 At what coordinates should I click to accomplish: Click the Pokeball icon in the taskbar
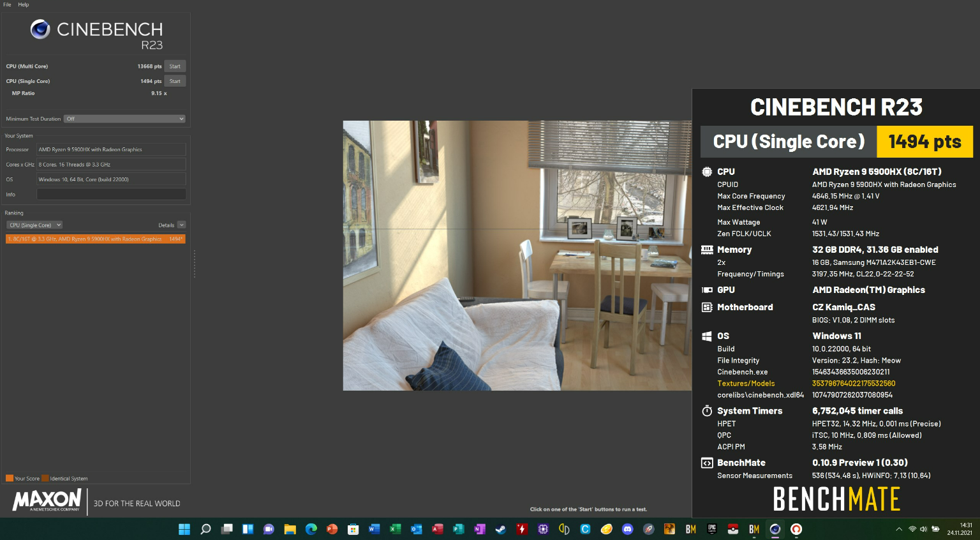pyautogui.click(x=733, y=529)
